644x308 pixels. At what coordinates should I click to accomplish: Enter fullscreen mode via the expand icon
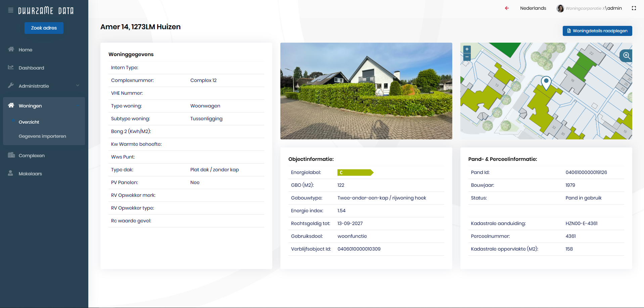point(634,8)
